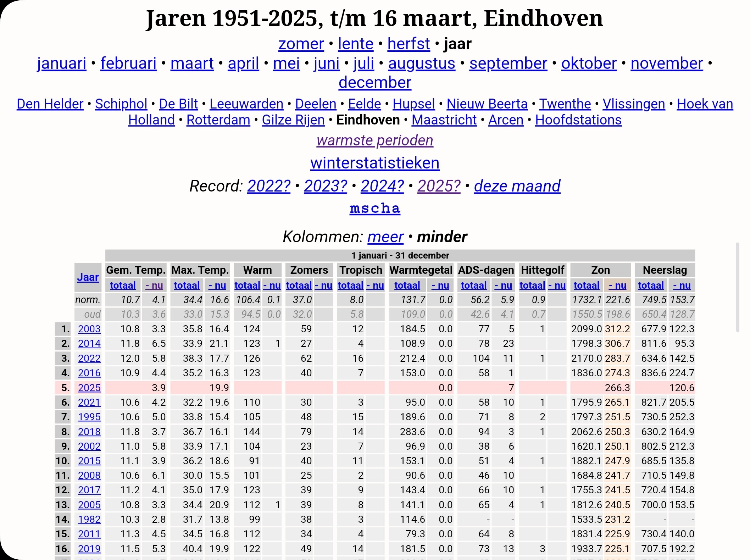Click the mscha link

(x=374, y=208)
